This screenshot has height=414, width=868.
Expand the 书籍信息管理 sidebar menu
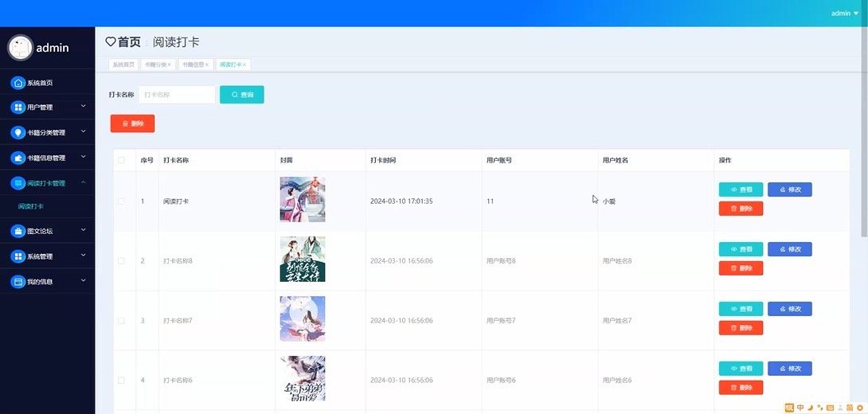[84, 157]
